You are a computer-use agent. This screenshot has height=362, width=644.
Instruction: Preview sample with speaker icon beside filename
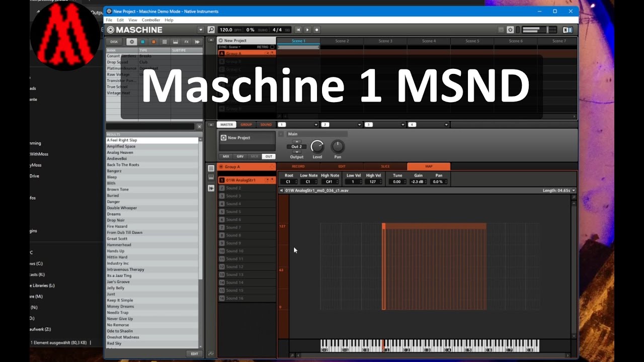click(x=282, y=191)
